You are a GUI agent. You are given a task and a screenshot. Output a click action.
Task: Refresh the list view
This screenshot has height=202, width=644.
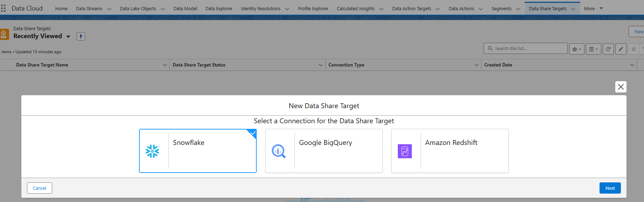click(608, 49)
